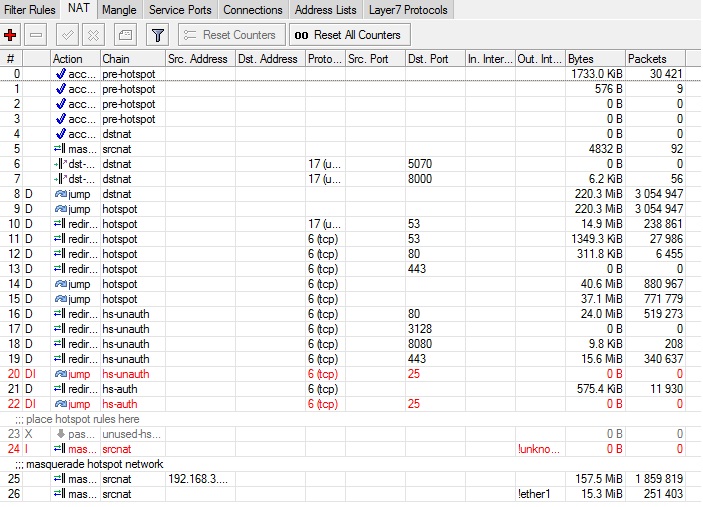Click redirect icon in rule 16 hs-unauth
Image resolution: width=703 pixels, height=507 pixels.
pyautogui.click(x=60, y=314)
